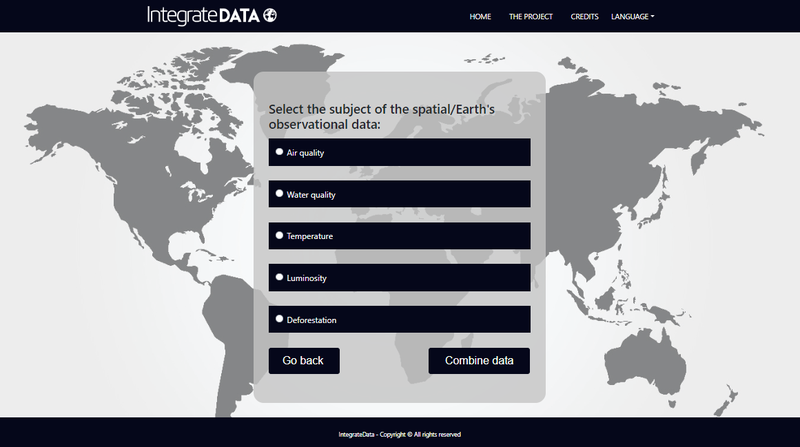
Task: Select the Air quality radio button
Action: click(x=279, y=152)
